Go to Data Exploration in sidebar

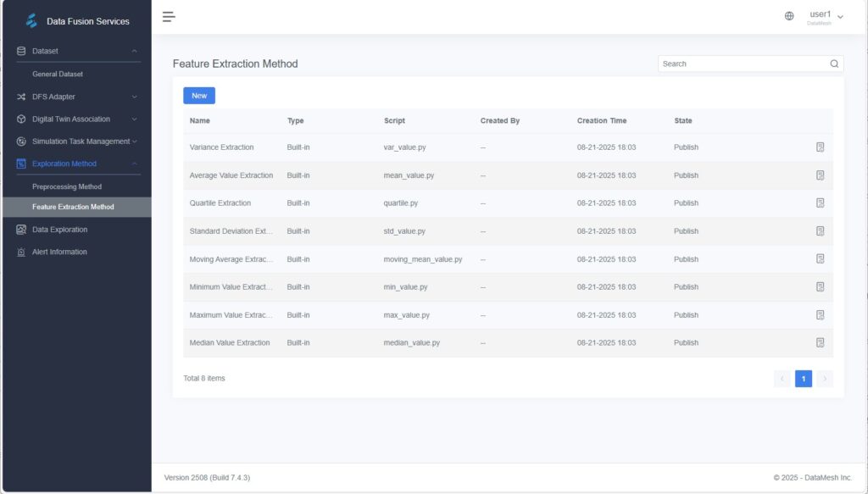tap(59, 230)
